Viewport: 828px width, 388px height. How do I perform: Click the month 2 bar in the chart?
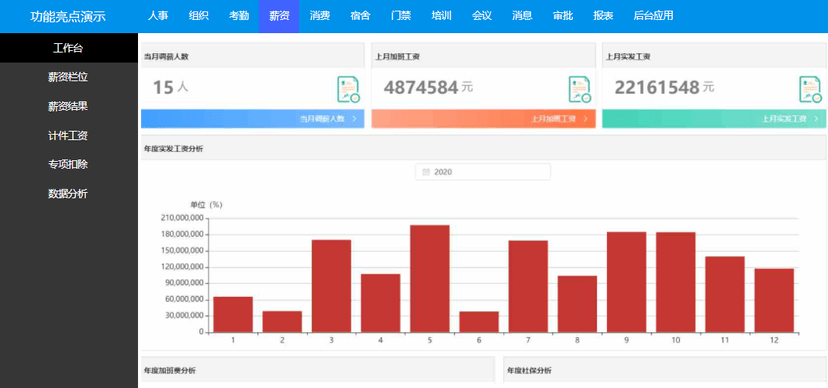coord(282,321)
